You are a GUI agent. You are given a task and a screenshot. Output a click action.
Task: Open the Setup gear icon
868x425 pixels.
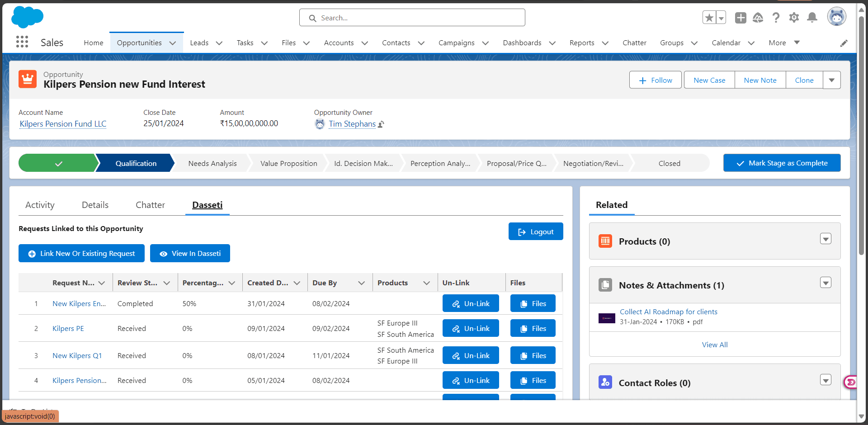(794, 18)
